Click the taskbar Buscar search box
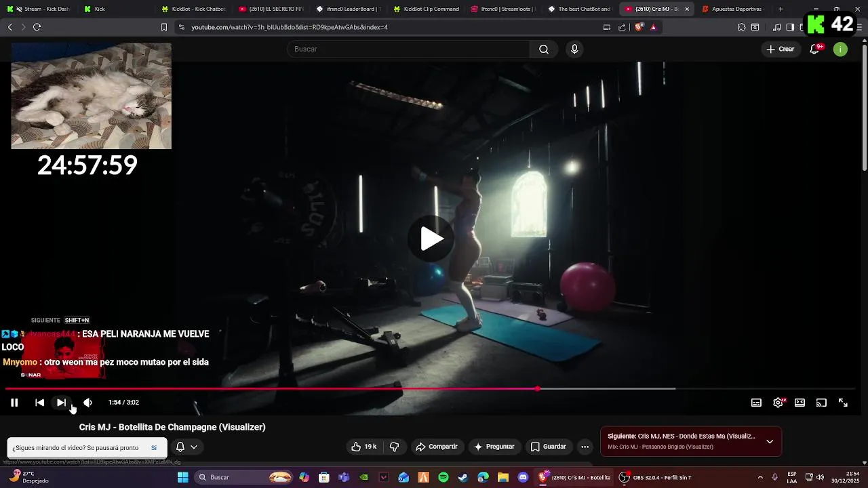 pyautogui.click(x=244, y=477)
